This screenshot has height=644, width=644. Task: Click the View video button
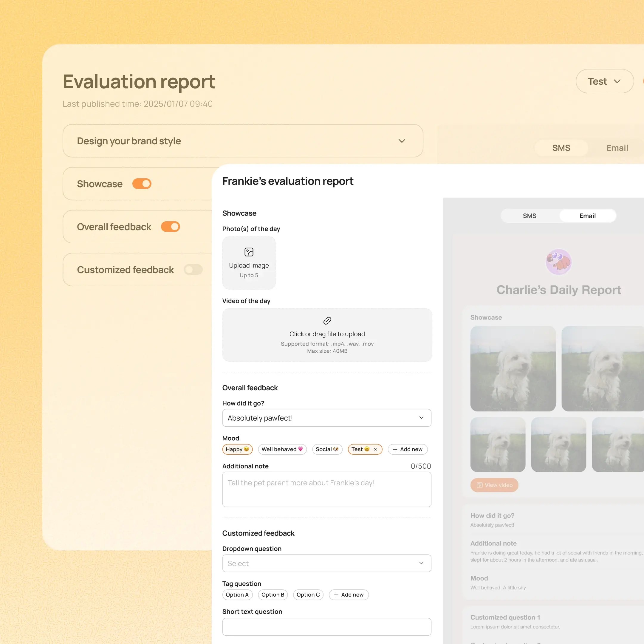pyautogui.click(x=494, y=485)
